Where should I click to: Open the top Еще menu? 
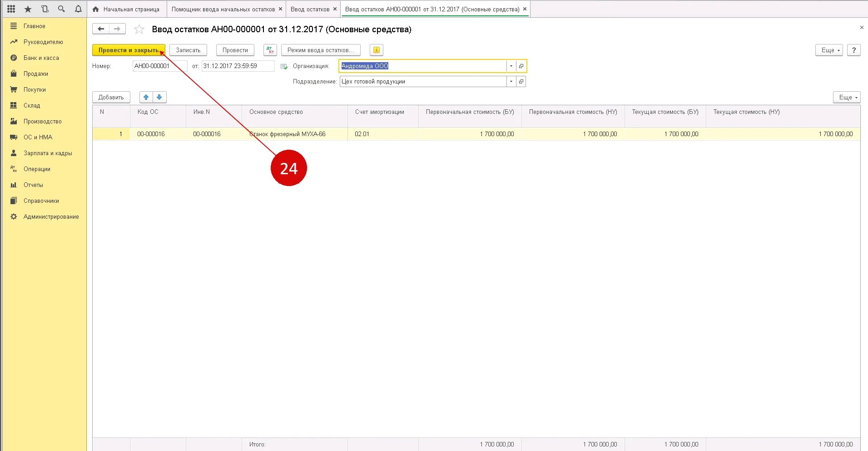(829, 50)
